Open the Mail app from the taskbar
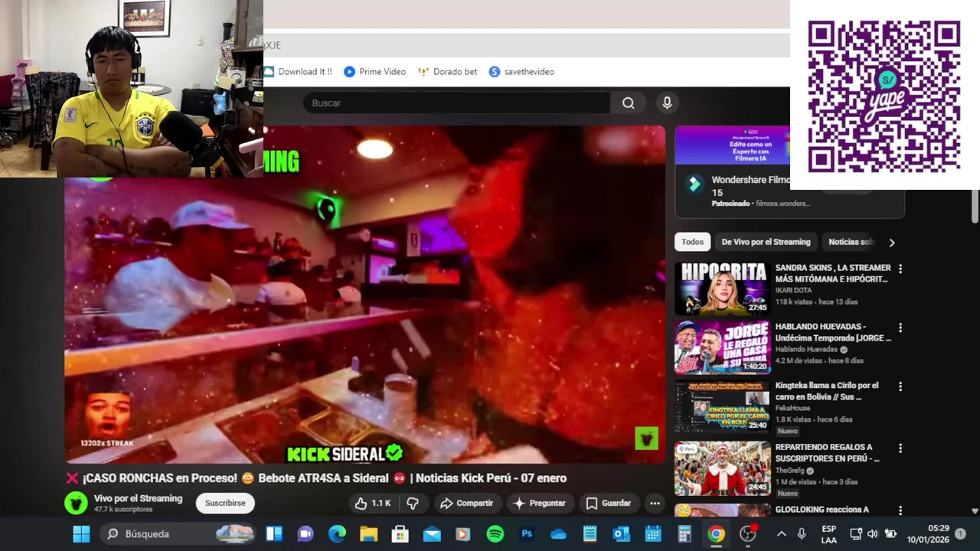 click(432, 533)
